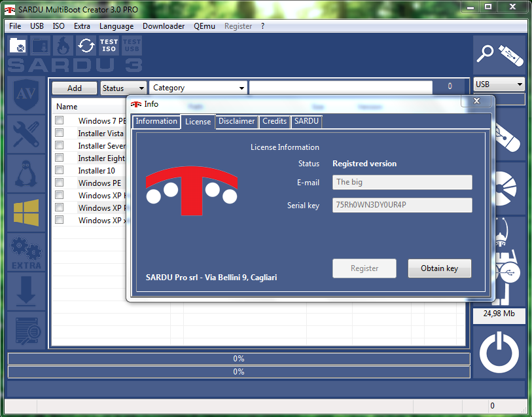Click the TEST ISO icon
Screen dimensions: 532x417
109,45
